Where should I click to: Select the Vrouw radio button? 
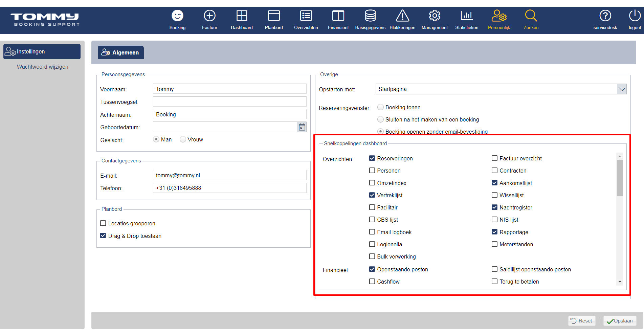(183, 139)
